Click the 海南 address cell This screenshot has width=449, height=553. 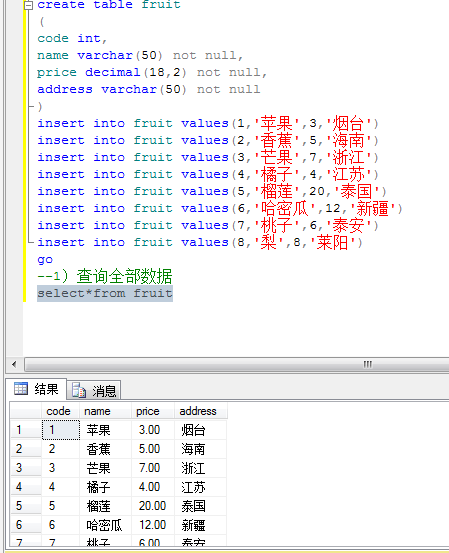(201, 449)
